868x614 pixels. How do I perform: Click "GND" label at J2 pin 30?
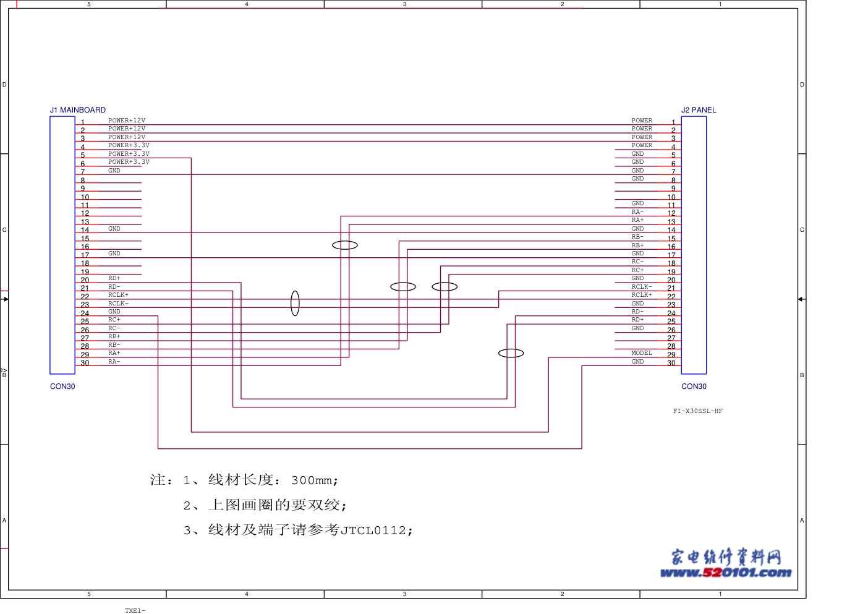point(637,362)
